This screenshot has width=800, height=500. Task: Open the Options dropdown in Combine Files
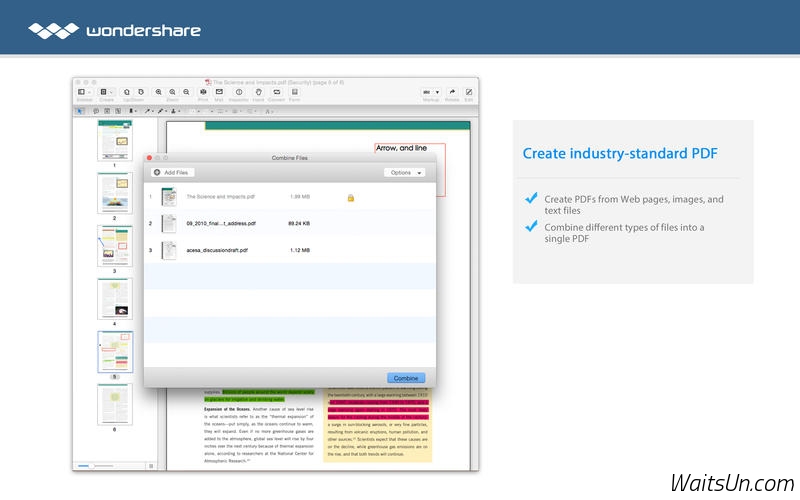(405, 172)
